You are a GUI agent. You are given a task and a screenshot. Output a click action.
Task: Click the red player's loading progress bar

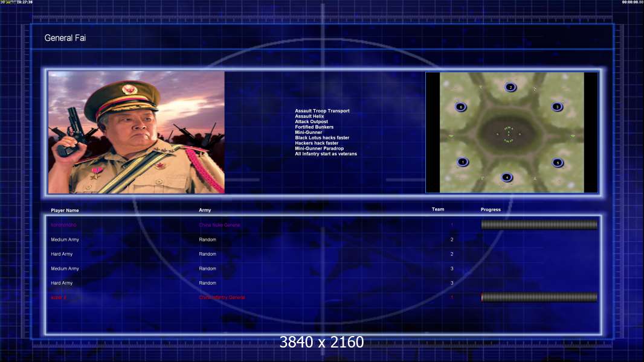point(539,297)
